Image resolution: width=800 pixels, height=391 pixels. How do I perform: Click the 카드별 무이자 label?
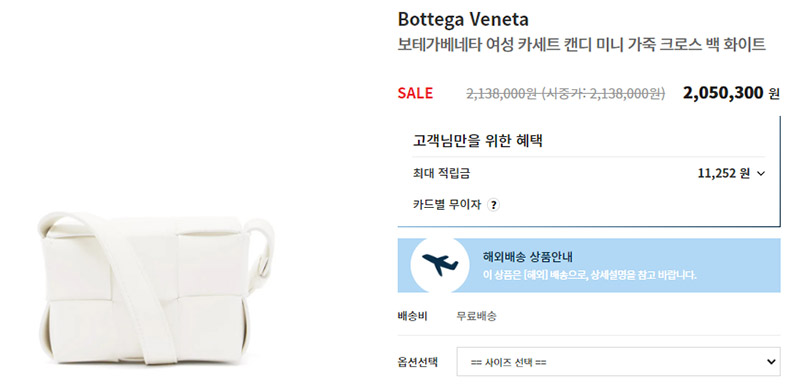click(447, 205)
